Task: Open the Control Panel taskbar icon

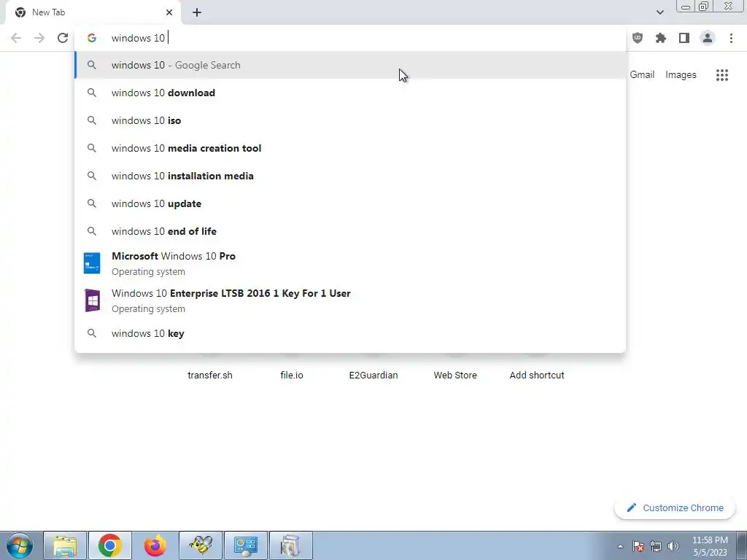Action: pos(246,545)
